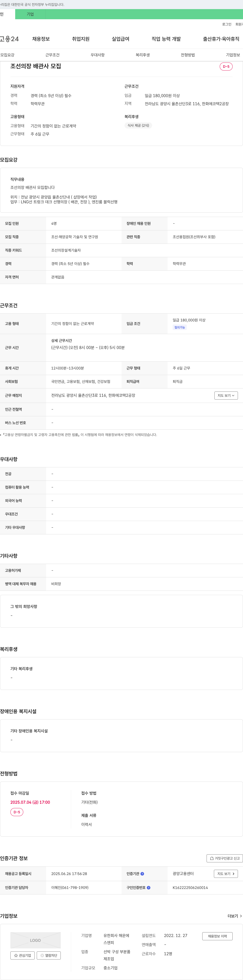
Task: Click the 인증기관 help question icon
Action: tap(143, 874)
